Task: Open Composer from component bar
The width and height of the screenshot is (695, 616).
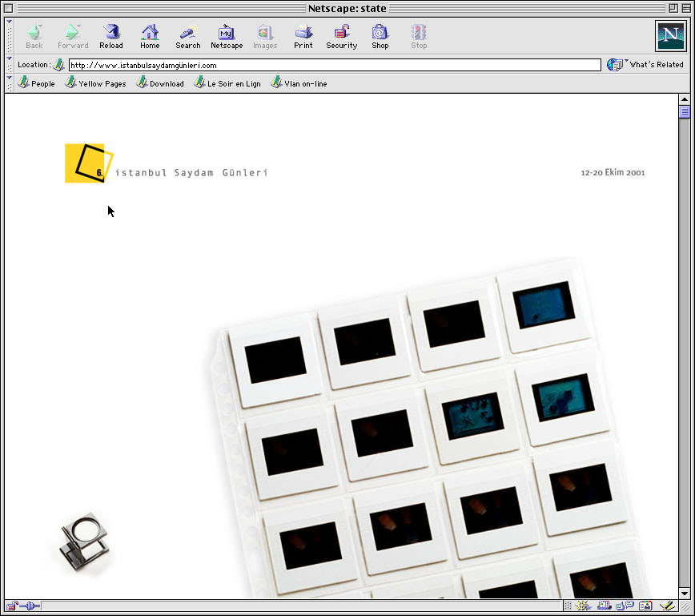Action: coord(667,606)
